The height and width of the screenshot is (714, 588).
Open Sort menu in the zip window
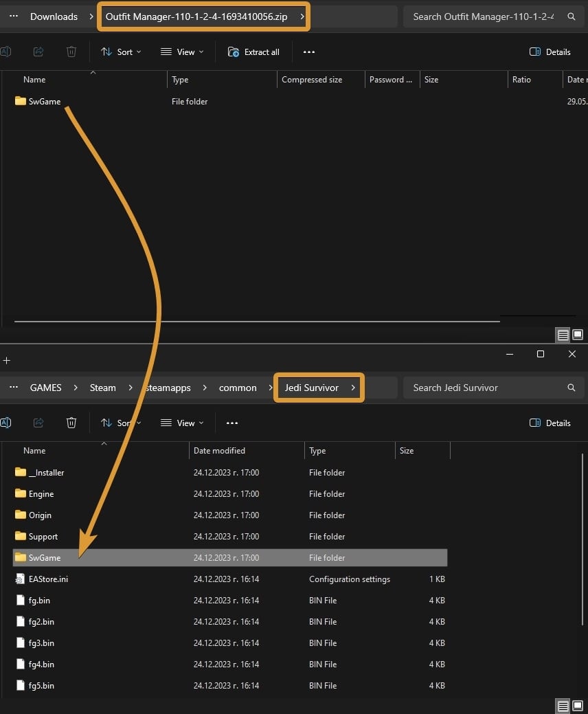[x=121, y=52]
